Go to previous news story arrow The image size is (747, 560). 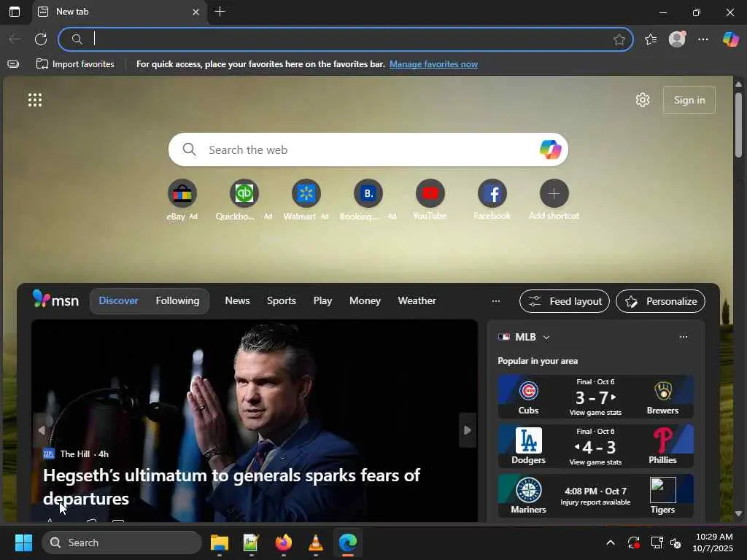pos(42,430)
